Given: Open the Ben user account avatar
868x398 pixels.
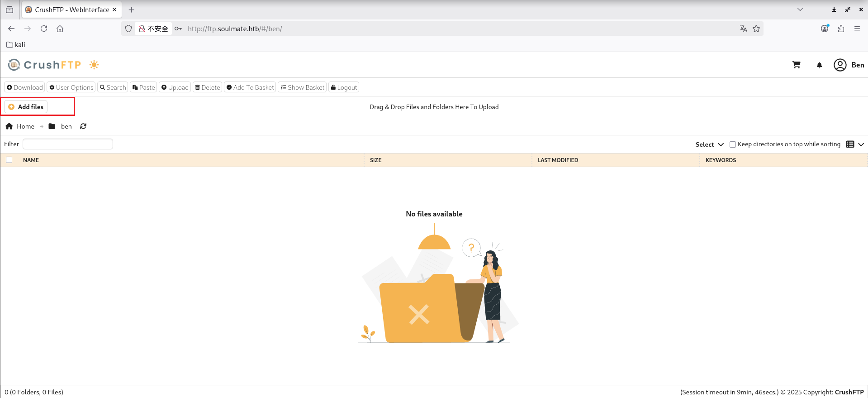Looking at the screenshot, I should coord(840,65).
